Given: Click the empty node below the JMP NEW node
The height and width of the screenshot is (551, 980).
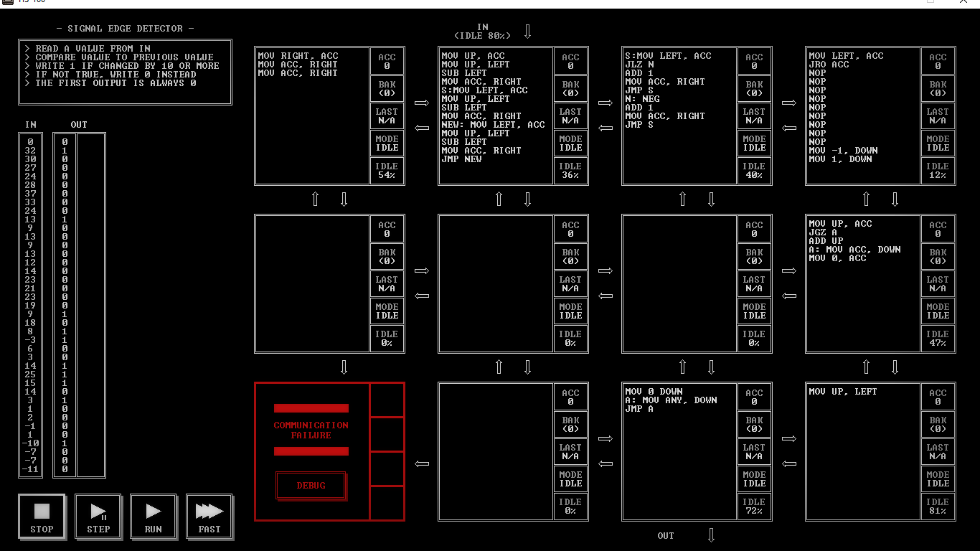Looking at the screenshot, I should 496,283.
